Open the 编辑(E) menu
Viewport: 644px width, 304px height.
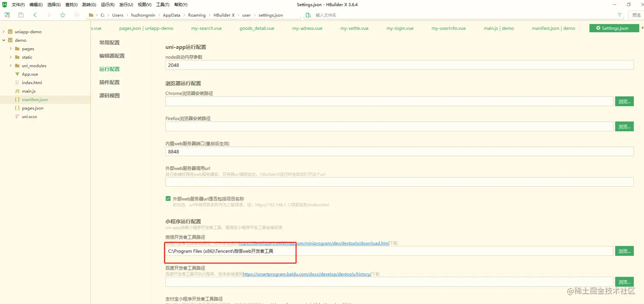point(36,5)
